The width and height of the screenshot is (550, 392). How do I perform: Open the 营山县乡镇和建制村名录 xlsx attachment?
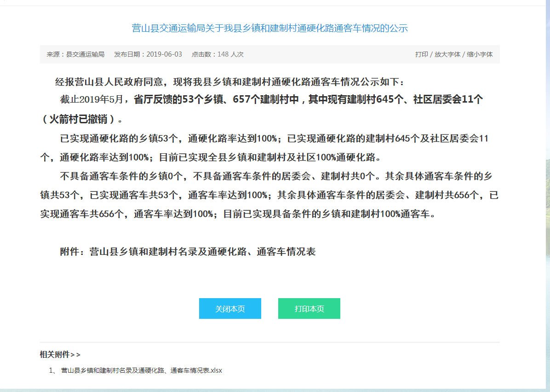[141, 370]
